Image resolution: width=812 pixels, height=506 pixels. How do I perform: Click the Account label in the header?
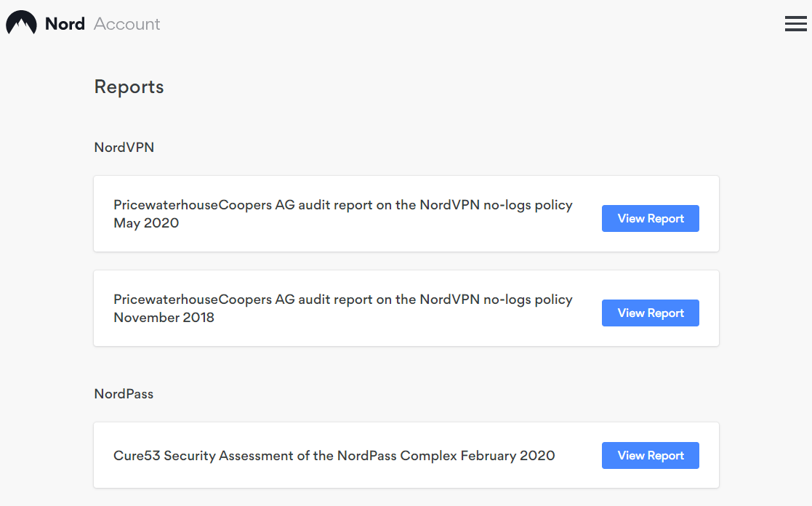127,24
